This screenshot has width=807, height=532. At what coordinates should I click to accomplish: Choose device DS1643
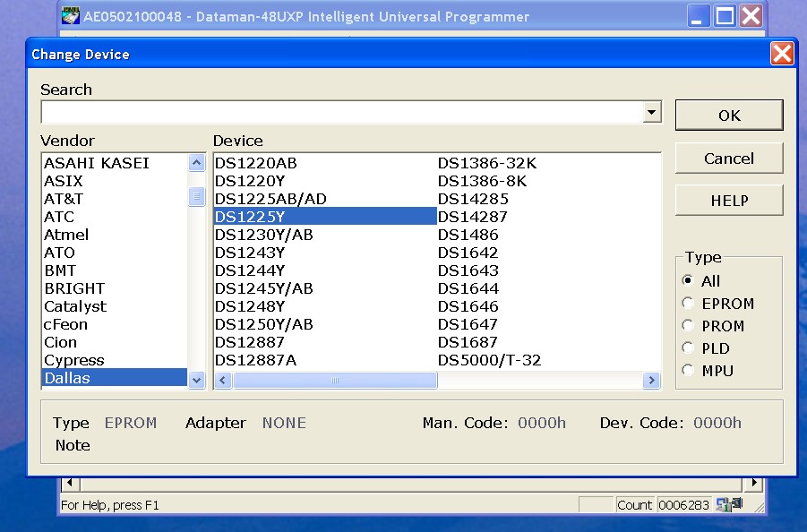(x=549, y=270)
